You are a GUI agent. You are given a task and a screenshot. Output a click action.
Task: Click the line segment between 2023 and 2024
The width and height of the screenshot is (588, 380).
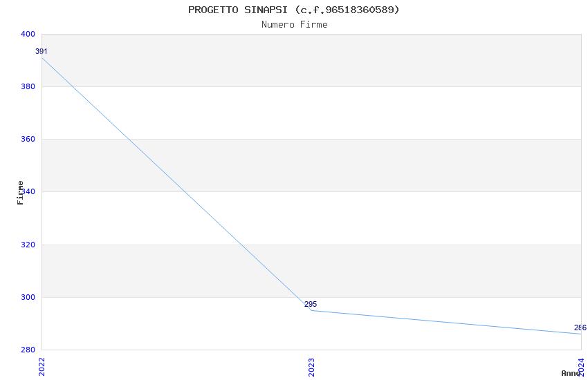click(446, 322)
